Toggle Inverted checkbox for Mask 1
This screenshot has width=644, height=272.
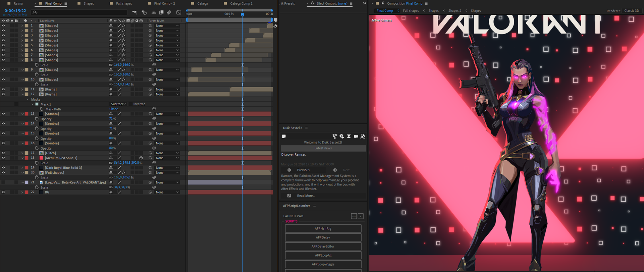tap(130, 104)
